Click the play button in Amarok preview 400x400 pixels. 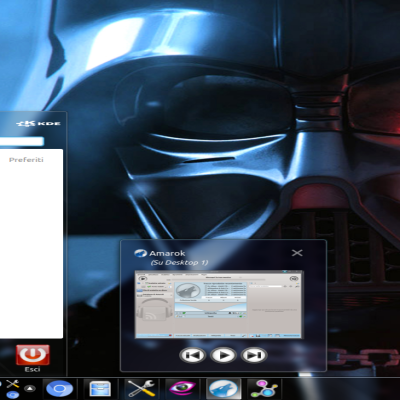coord(223,355)
